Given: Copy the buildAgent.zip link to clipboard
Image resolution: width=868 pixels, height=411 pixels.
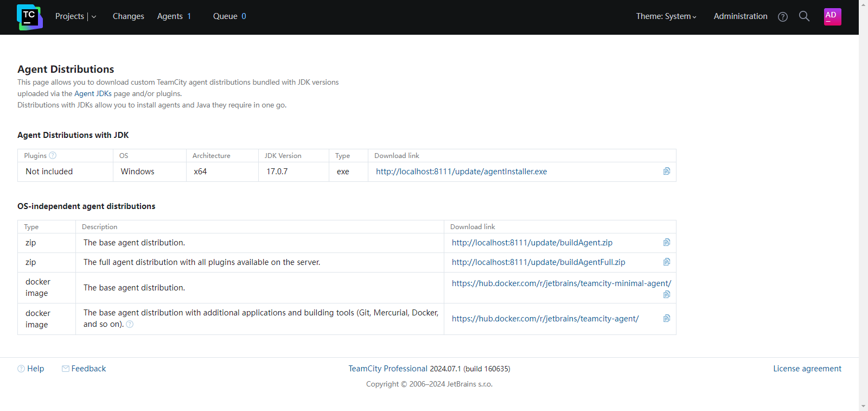Looking at the screenshot, I should pos(667,242).
